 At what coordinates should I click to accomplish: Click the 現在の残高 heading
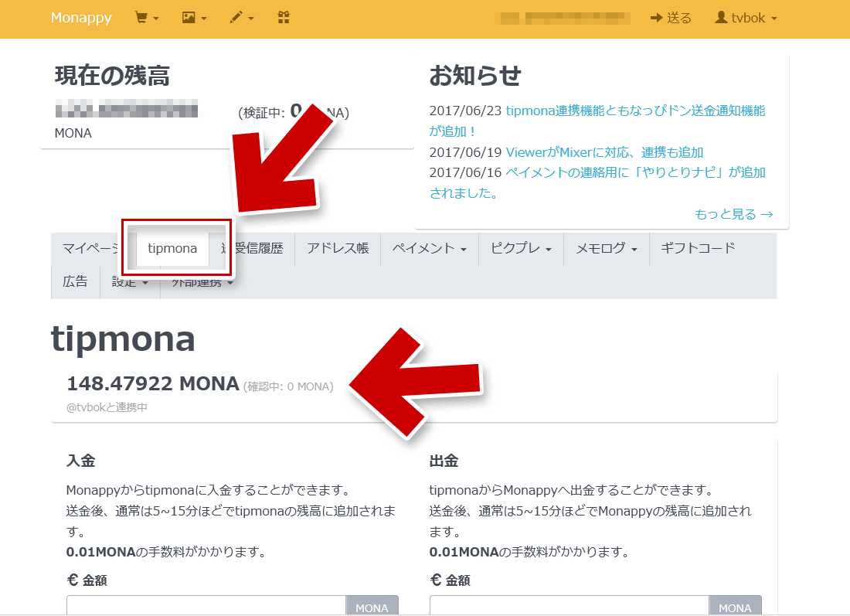click(x=112, y=76)
